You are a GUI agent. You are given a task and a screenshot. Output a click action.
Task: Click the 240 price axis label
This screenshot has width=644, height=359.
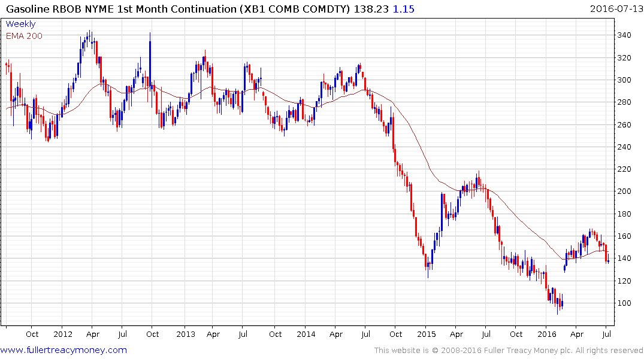pos(624,147)
